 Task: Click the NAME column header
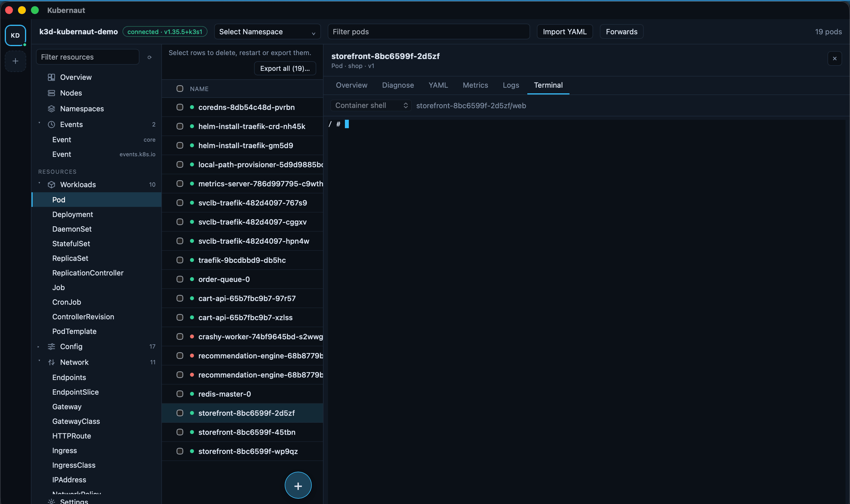point(199,89)
